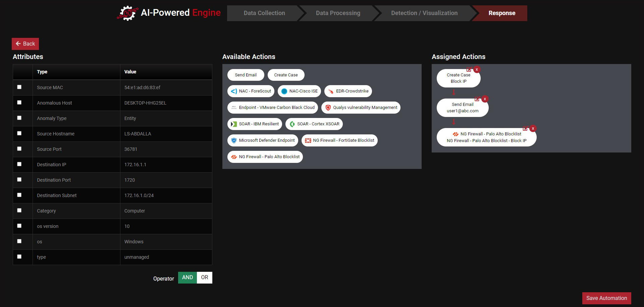This screenshot has height=307, width=644.
Task: Check the Destination IP attribute checkbox
Action: [19, 164]
